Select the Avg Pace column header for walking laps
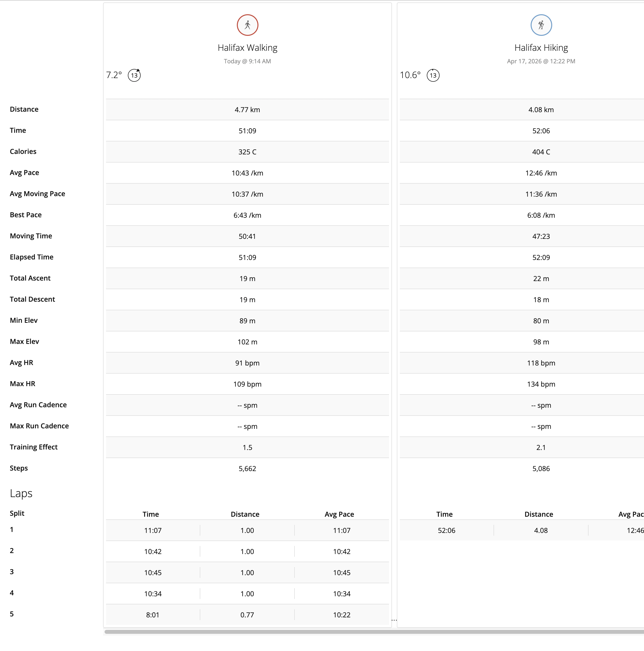644x651 pixels. (x=339, y=514)
